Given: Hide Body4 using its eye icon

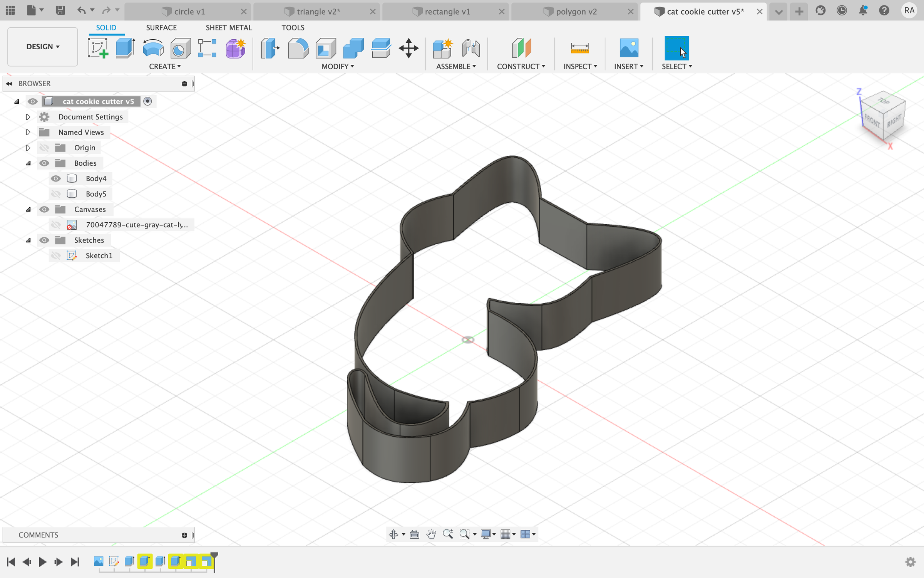Looking at the screenshot, I should click(56, 178).
